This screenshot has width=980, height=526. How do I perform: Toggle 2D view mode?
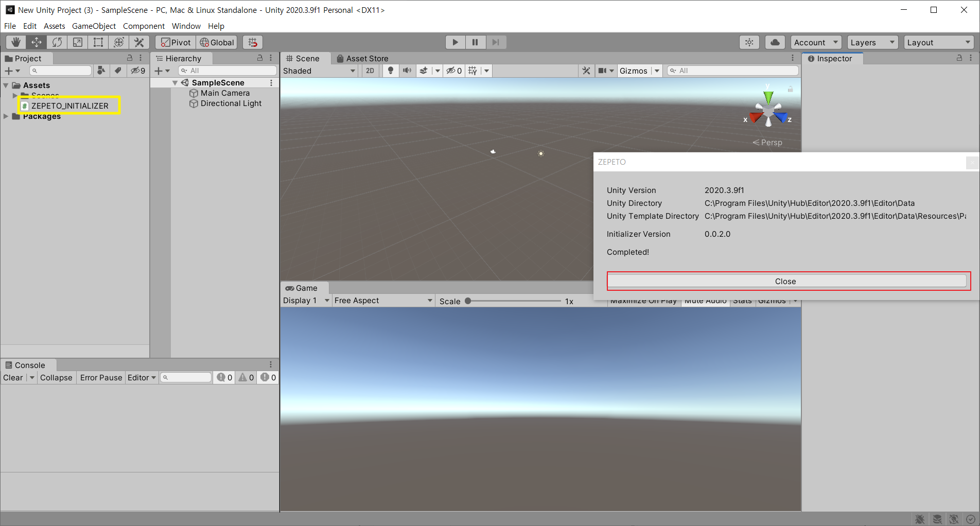pos(370,71)
